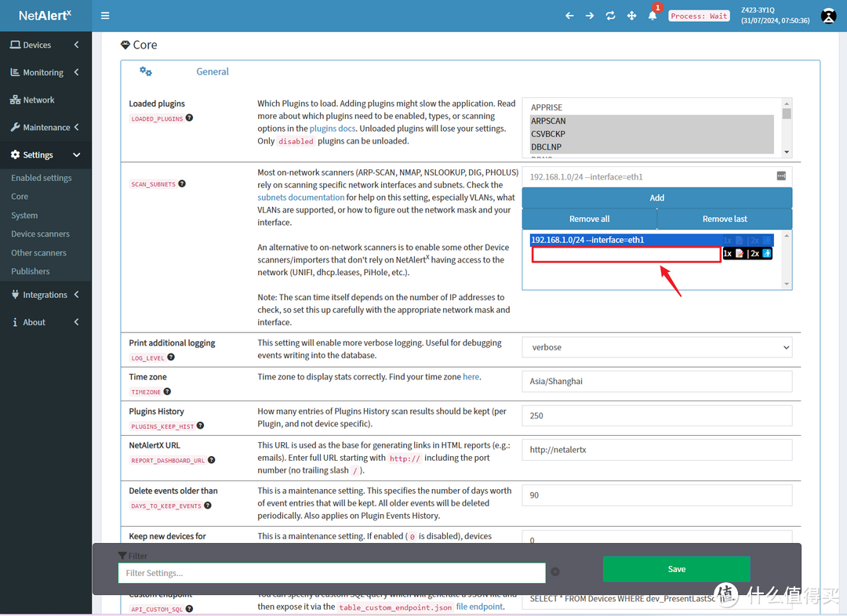Expand the Devices sidebar menu
Screen dimensions: 847x616
point(45,45)
